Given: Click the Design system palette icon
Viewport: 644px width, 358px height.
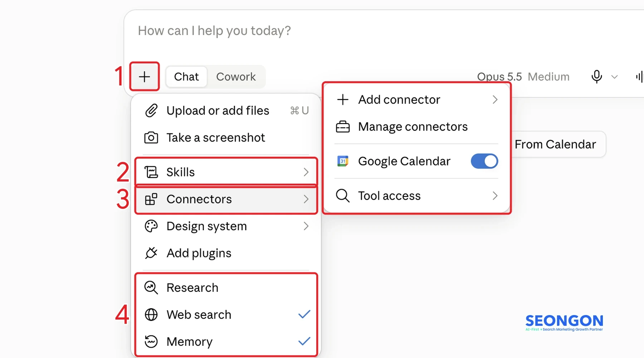Looking at the screenshot, I should (x=151, y=226).
